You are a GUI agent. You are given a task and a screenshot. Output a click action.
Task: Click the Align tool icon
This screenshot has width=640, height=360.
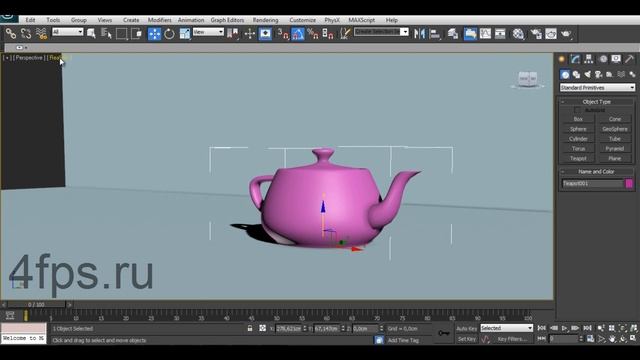pos(435,33)
